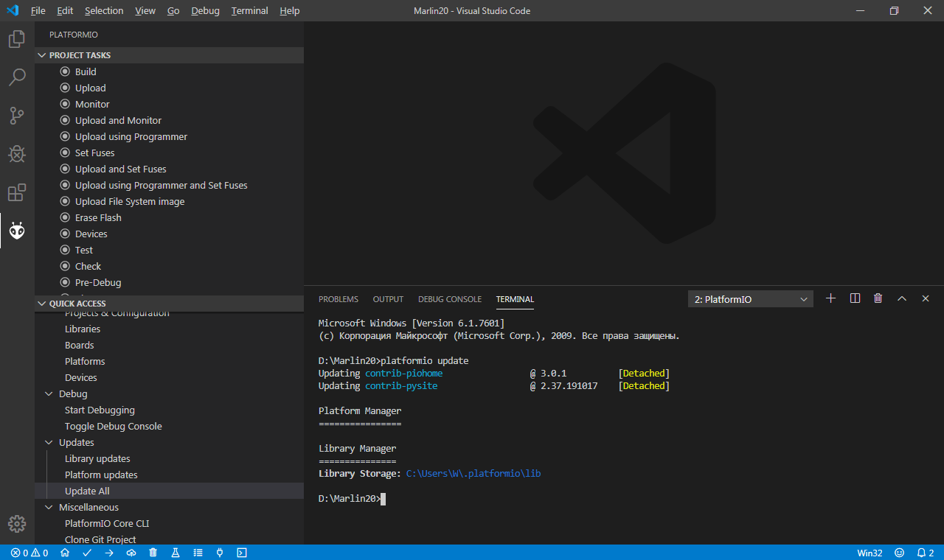944x560 pixels.
Task: Open the Debug view bug icon
Action: [17, 153]
